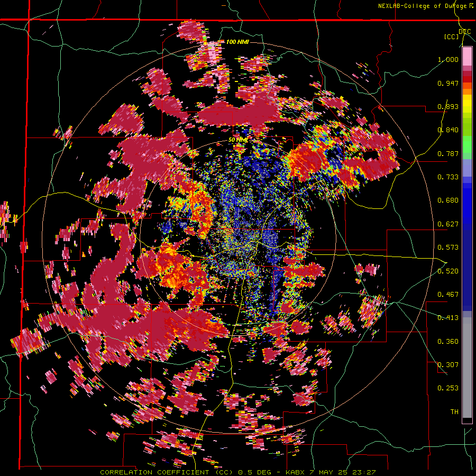Click the 0.253 legend value
The width and height of the screenshot is (476, 476).
coord(448,388)
